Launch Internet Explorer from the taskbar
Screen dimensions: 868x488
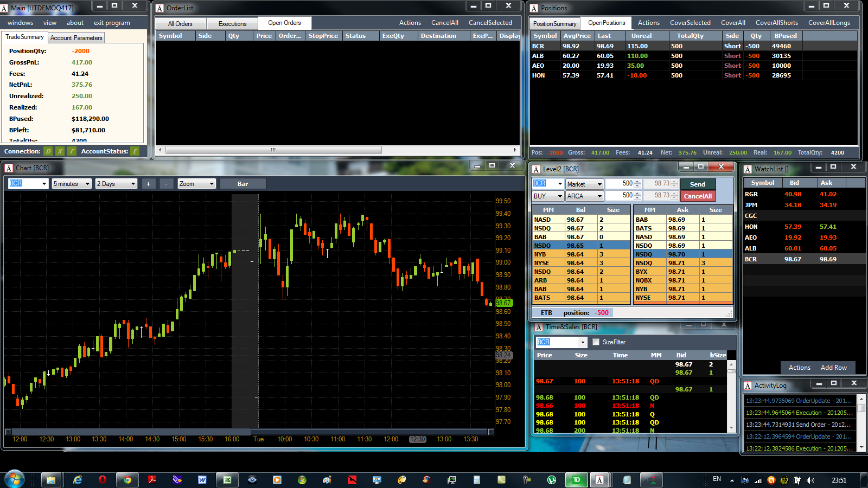pos(78,480)
